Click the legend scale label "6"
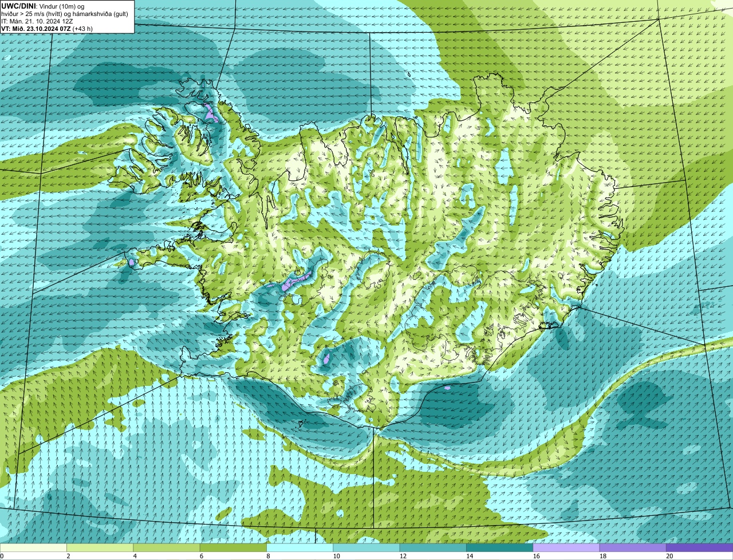733x560 pixels. click(x=202, y=555)
